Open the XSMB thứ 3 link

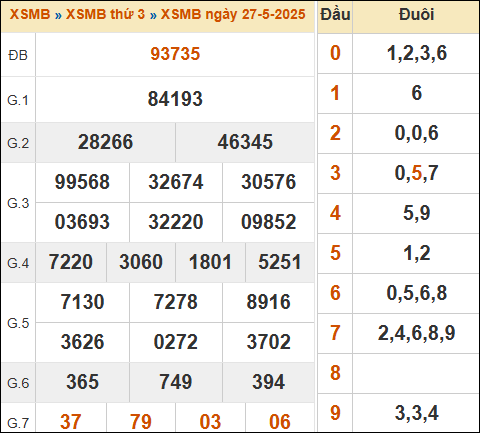click(x=105, y=14)
